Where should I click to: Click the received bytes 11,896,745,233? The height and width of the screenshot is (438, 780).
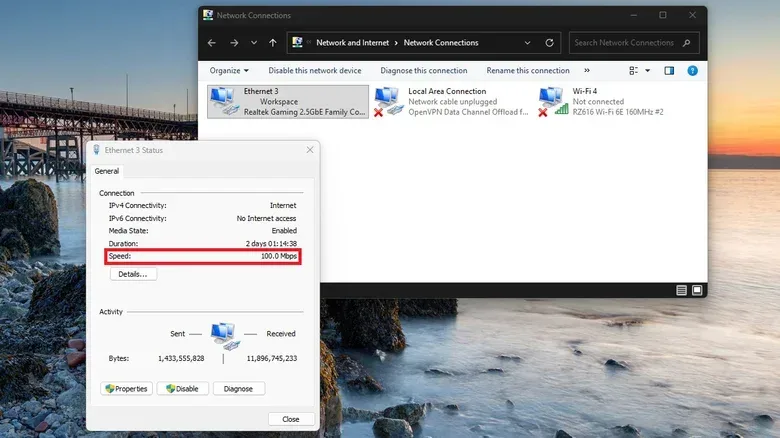[272, 358]
